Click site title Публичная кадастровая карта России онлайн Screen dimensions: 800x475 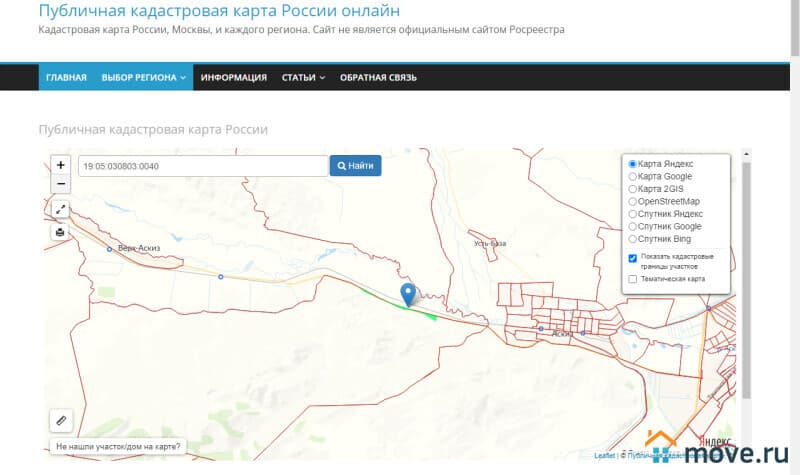click(219, 10)
